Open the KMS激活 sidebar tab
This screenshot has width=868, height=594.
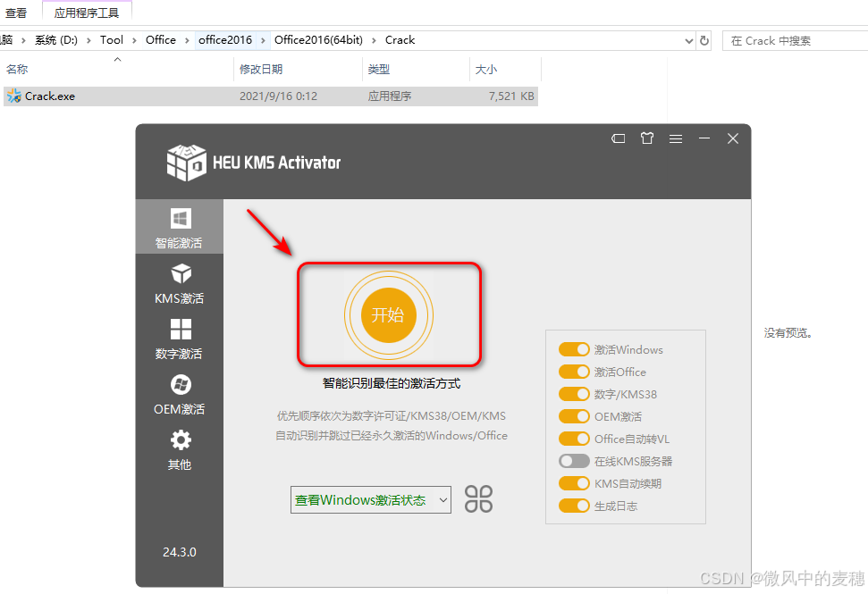click(x=180, y=284)
